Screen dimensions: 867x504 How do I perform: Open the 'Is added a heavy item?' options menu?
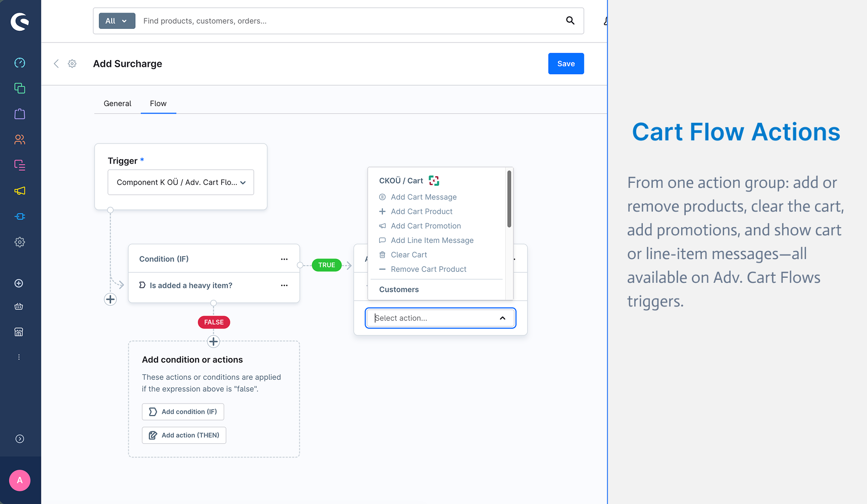[x=284, y=285]
